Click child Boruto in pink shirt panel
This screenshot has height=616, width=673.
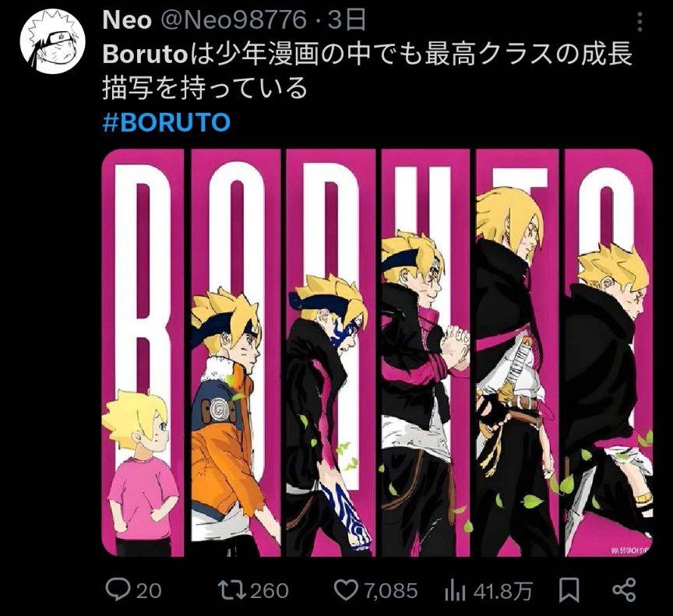pos(143,353)
